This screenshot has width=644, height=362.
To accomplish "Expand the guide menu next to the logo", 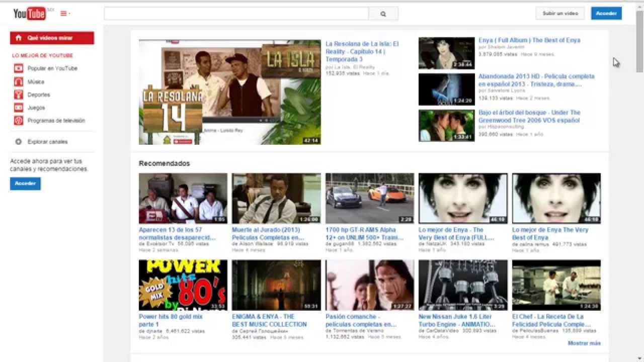I will click(x=65, y=14).
